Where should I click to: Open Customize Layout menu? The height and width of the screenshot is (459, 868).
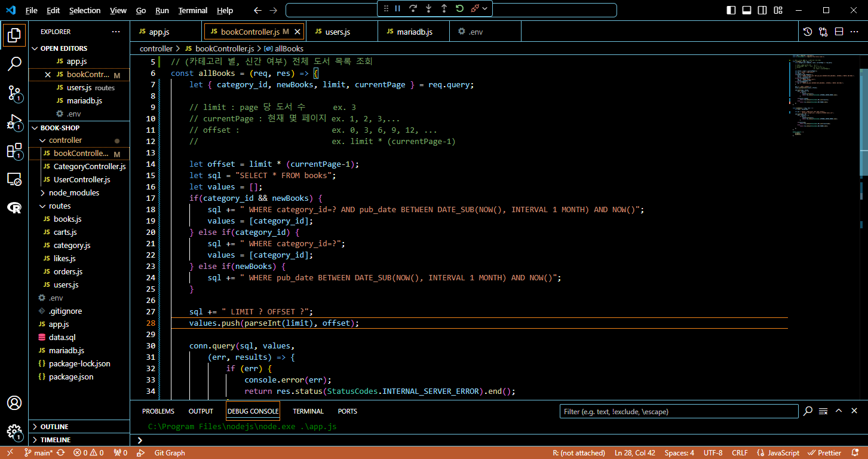(x=778, y=10)
